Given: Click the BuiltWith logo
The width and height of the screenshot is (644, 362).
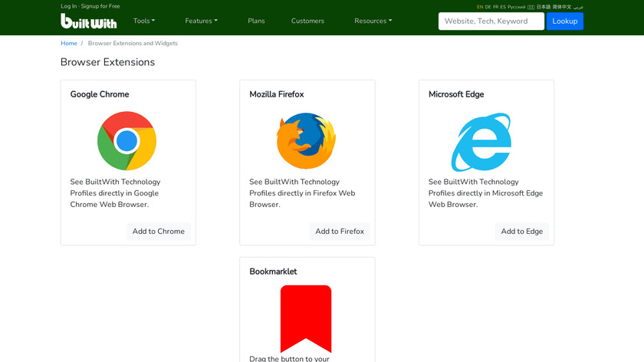Looking at the screenshot, I should tap(88, 21).
